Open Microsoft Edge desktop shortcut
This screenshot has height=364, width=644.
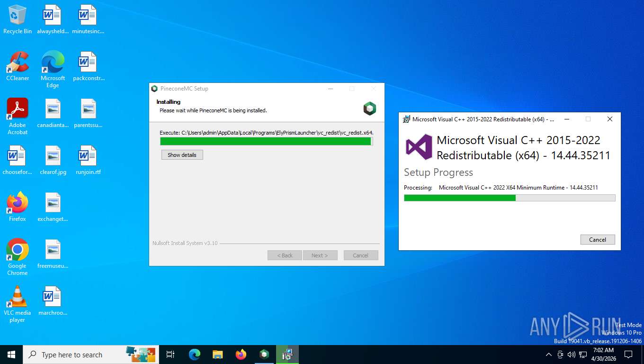(x=53, y=69)
